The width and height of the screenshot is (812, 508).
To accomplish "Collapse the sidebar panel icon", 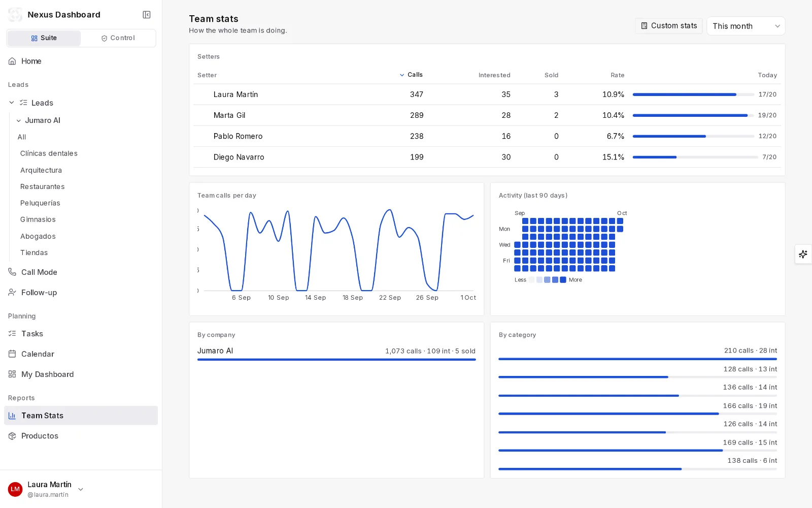I will 147,15.
